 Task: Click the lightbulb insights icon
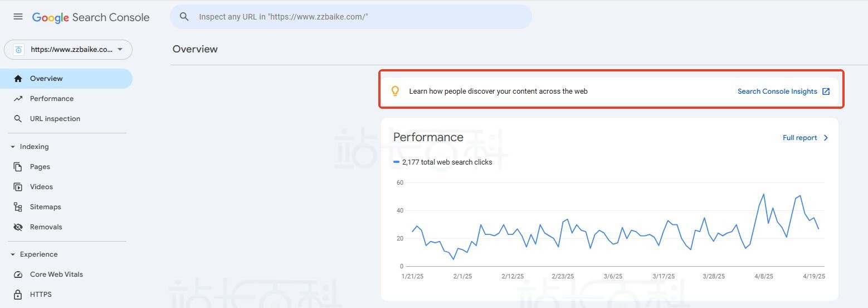[x=395, y=91]
